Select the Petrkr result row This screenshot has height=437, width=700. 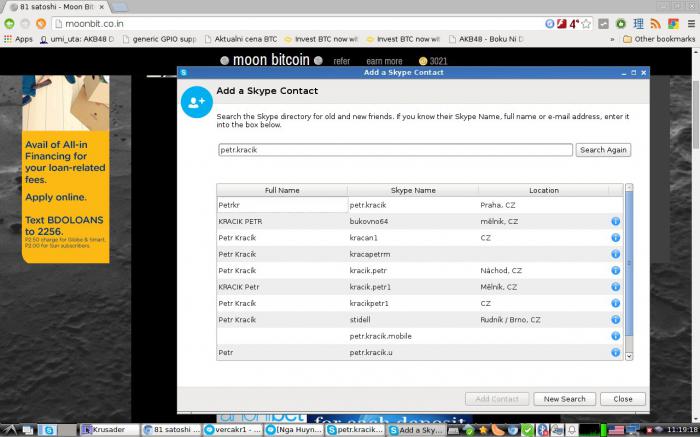click(x=420, y=205)
